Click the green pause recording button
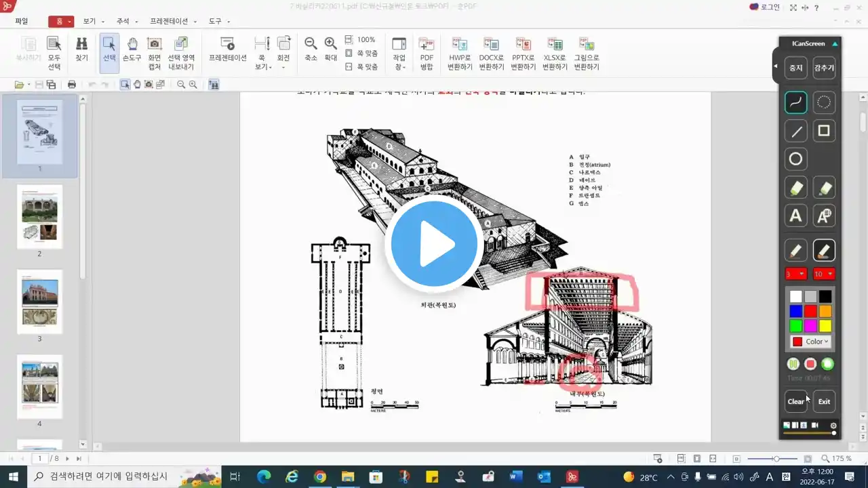 click(793, 364)
